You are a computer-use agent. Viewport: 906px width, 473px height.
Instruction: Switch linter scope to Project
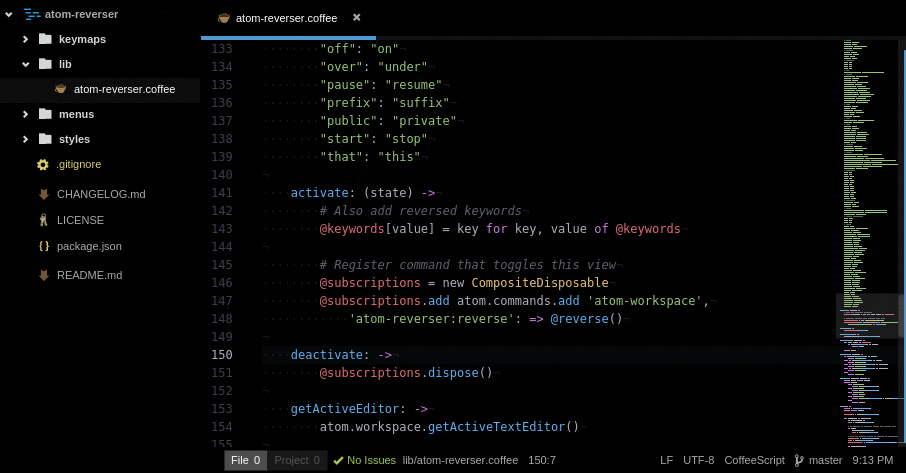297,460
